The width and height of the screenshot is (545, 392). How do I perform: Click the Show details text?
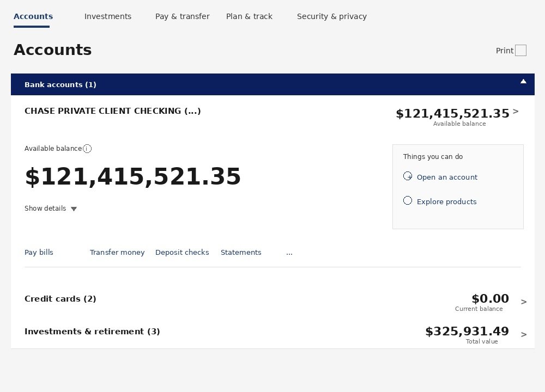tap(45, 209)
